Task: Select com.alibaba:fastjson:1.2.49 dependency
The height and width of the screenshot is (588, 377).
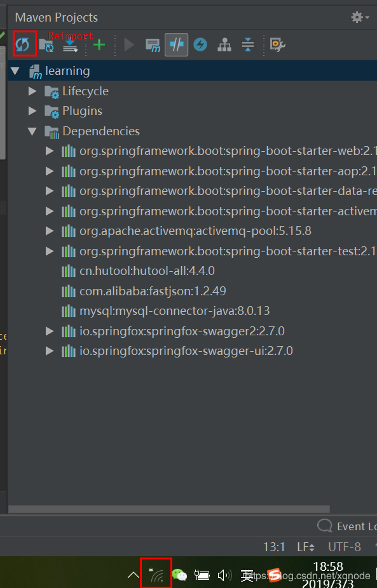Action: 153,291
